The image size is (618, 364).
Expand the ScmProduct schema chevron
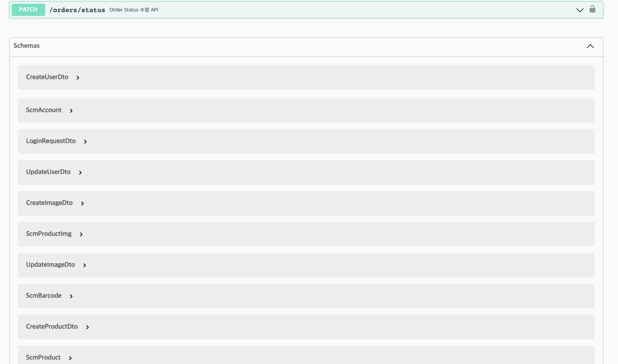70,358
